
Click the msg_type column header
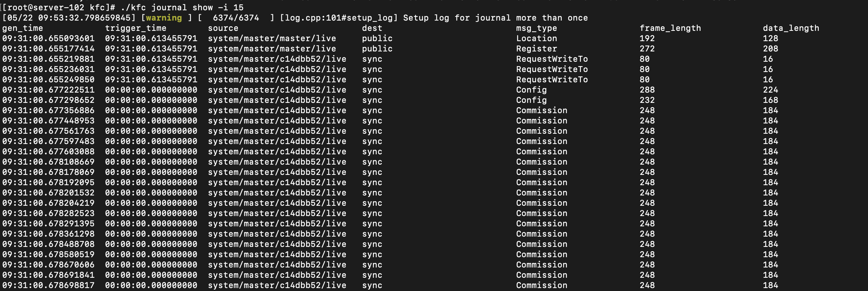pyautogui.click(x=536, y=28)
